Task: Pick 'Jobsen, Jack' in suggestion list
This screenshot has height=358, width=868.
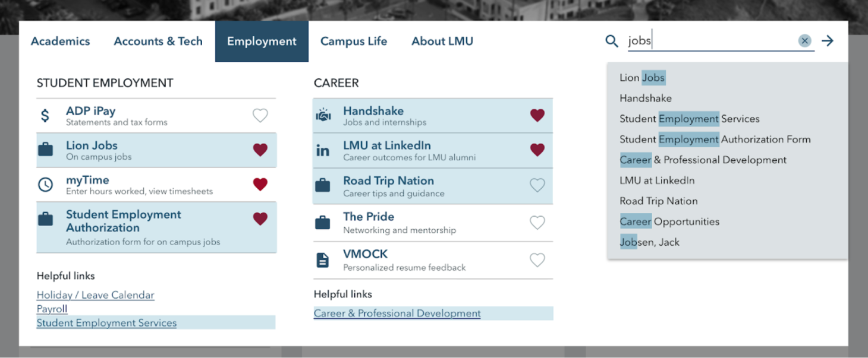Action: [649, 242]
